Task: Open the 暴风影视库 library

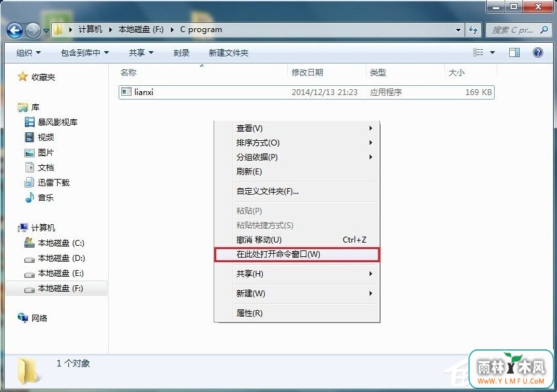Action: click(51, 123)
